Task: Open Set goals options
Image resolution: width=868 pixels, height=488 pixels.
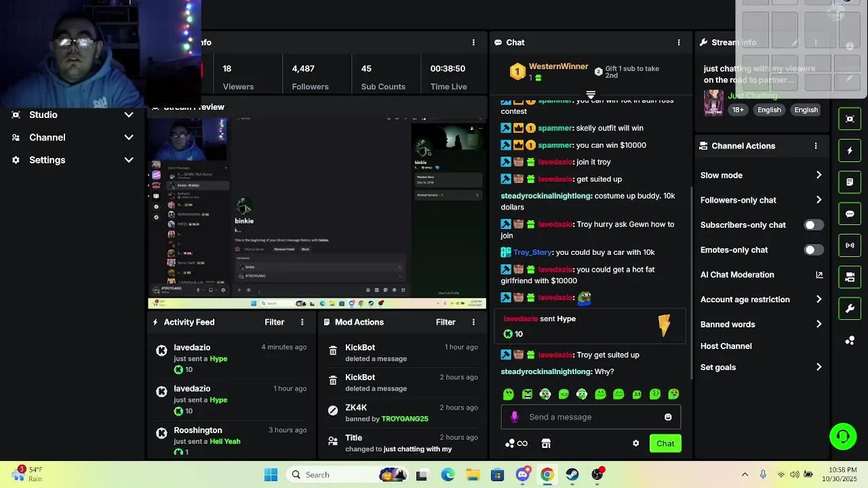Action: tap(761, 367)
